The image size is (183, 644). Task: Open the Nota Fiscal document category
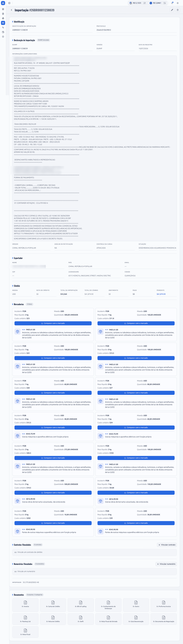pos(25,632)
